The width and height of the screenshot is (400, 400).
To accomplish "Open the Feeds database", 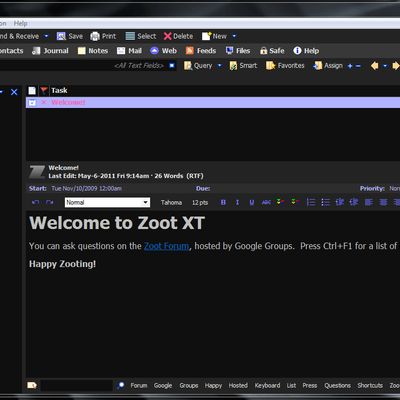I will coord(201,51).
